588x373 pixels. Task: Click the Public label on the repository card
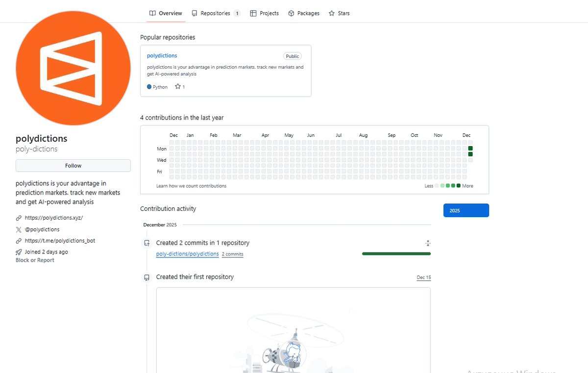click(293, 56)
